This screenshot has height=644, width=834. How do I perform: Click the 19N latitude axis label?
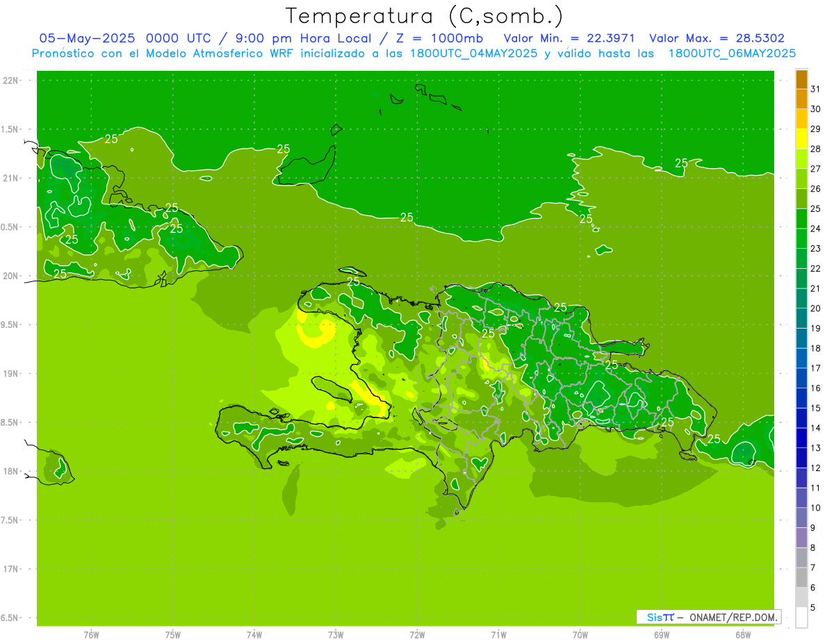[11, 374]
